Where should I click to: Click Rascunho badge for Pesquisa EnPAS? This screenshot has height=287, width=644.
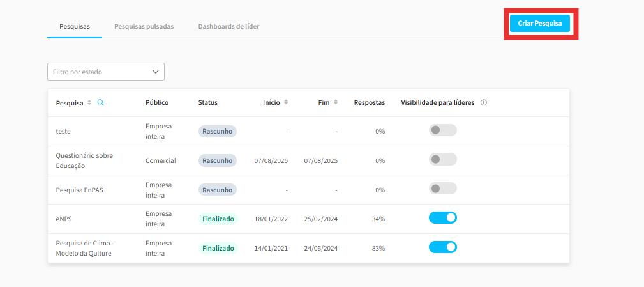pos(217,190)
